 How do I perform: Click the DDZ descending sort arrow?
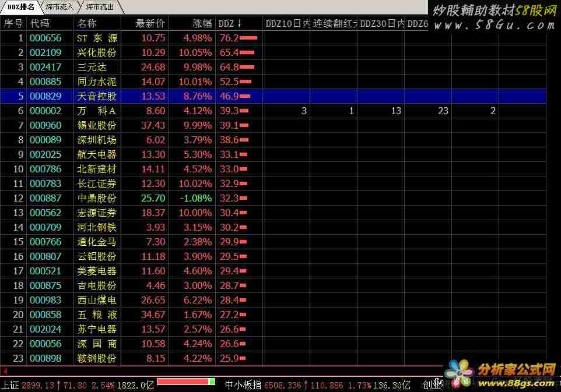239,23
